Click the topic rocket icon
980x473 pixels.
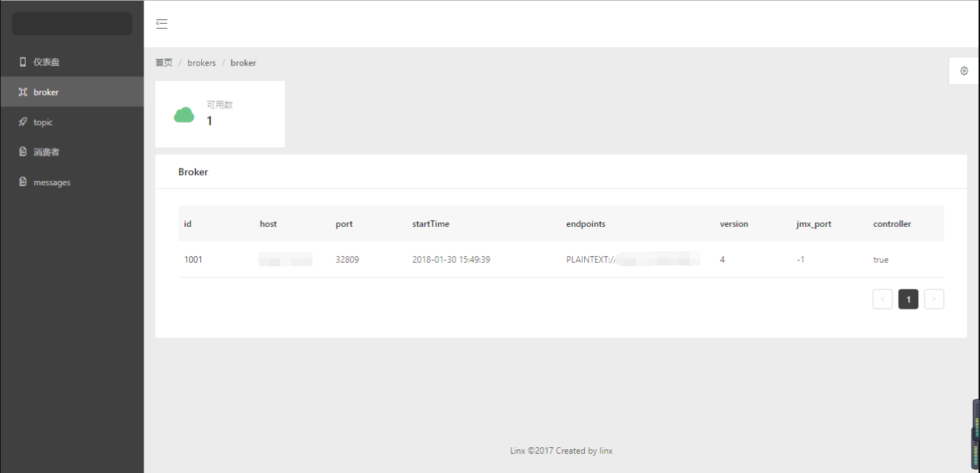click(23, 122)
